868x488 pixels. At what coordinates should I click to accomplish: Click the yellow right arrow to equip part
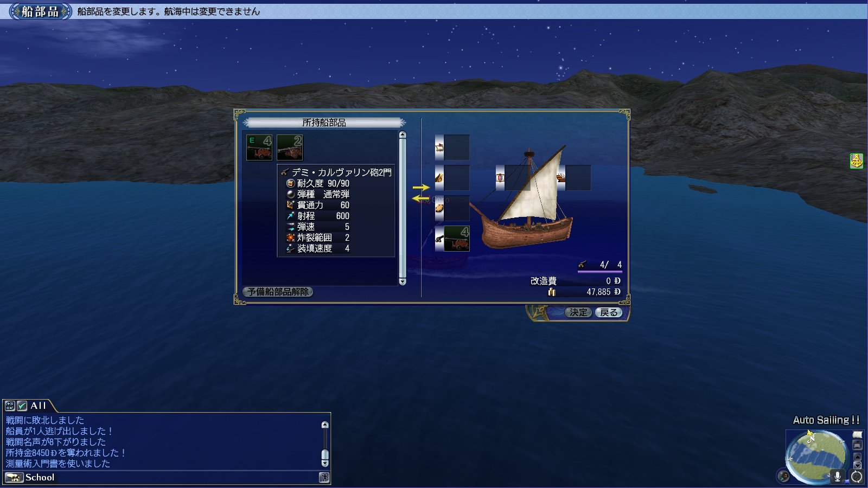point(421,188)
